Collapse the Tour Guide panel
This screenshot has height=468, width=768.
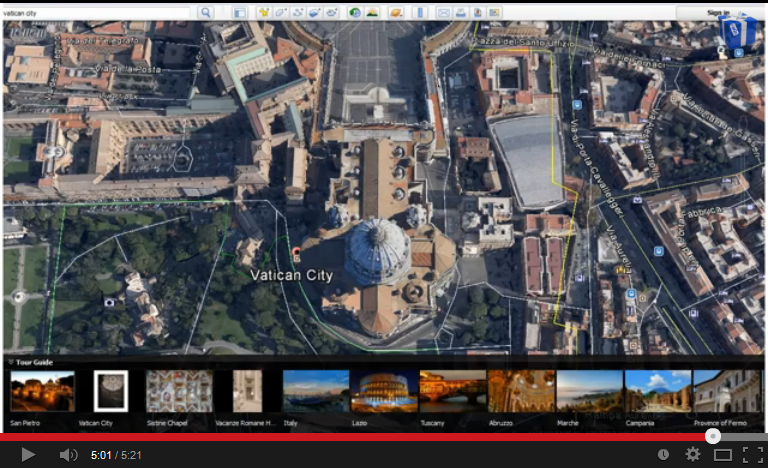point(10,362)
